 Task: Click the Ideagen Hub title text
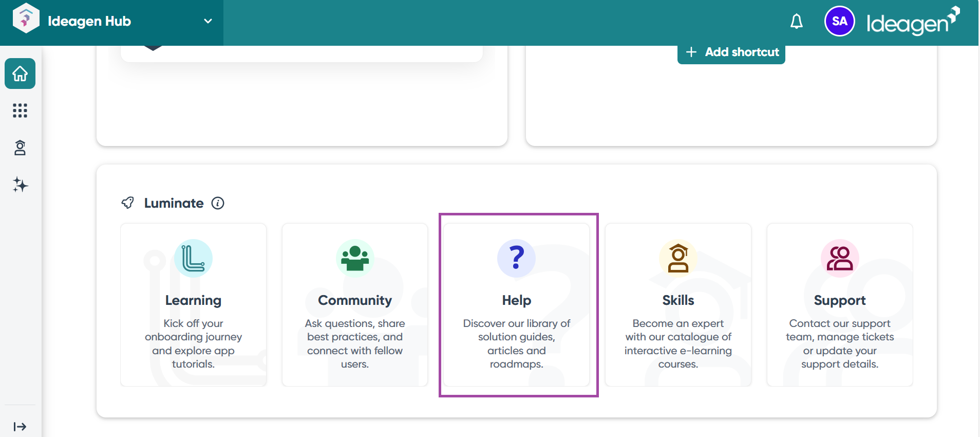(x=89, y=21)
